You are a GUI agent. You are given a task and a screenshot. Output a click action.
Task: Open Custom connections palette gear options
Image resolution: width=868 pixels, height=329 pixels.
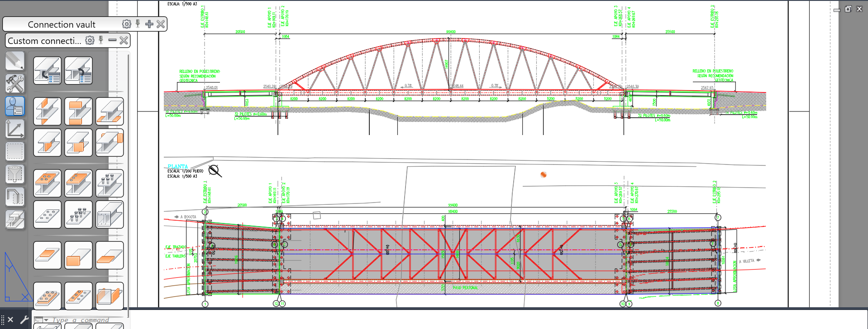click(x=90, y=40)
